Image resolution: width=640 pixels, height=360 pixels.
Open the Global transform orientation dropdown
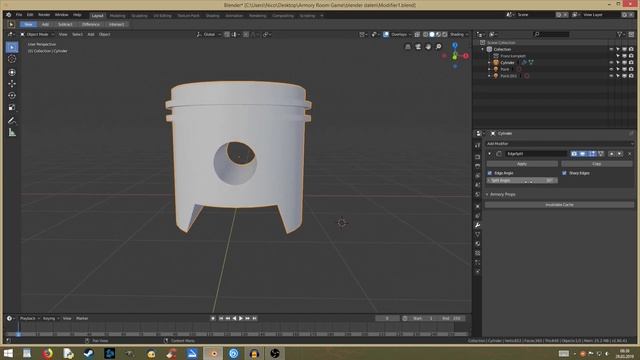point(208,35)
